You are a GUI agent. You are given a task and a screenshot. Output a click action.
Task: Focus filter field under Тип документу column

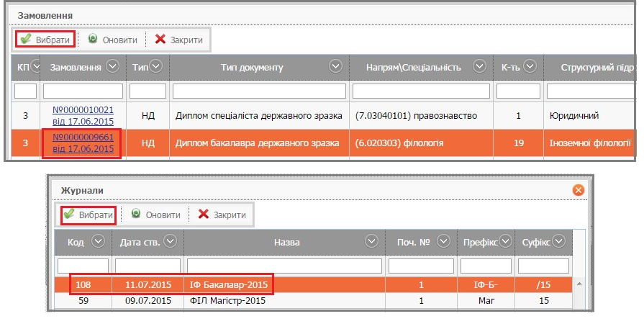(x=259, y=91)
